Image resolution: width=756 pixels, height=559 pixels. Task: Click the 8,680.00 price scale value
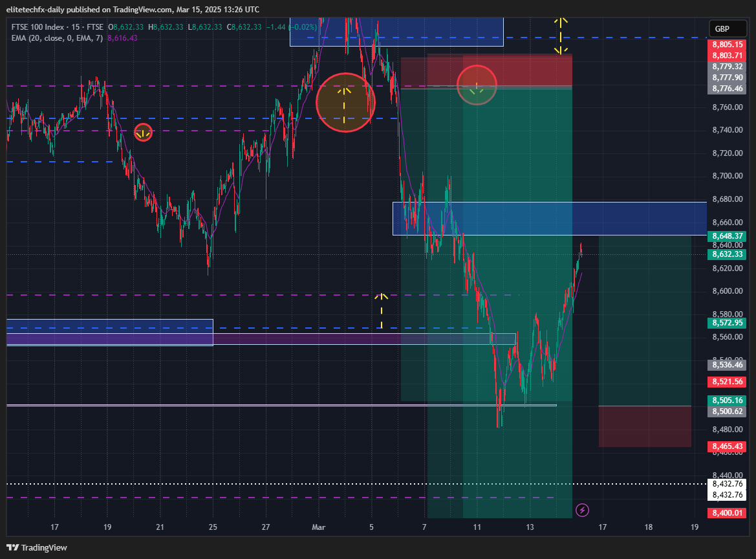[x=727, y=199]
